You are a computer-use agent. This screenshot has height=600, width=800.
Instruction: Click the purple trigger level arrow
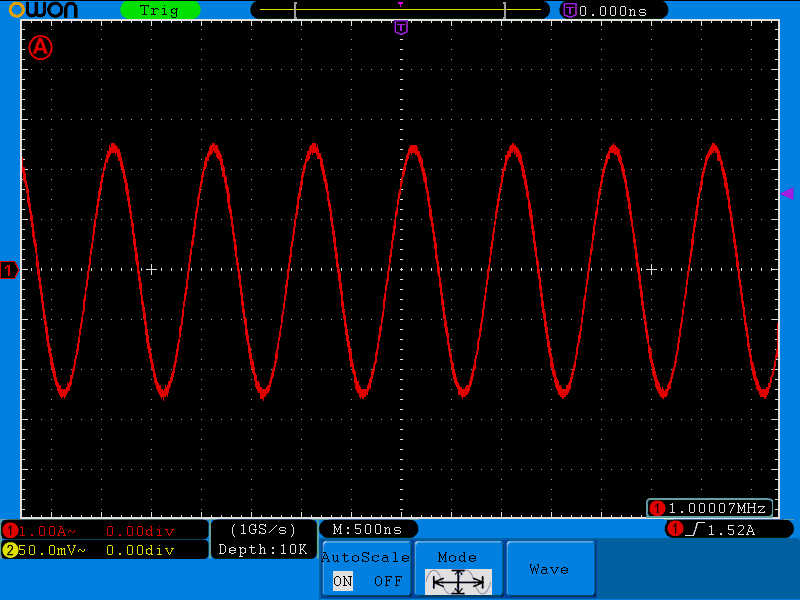pos(787,193)
